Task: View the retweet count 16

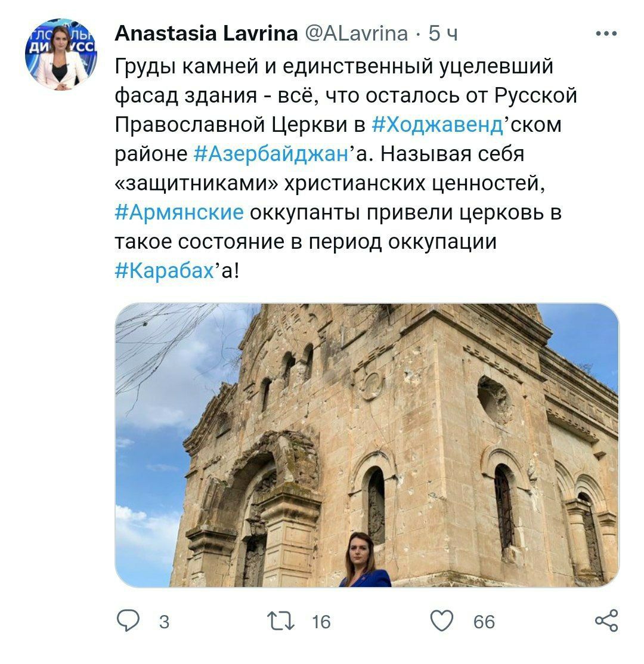Action: coord(321,622)
